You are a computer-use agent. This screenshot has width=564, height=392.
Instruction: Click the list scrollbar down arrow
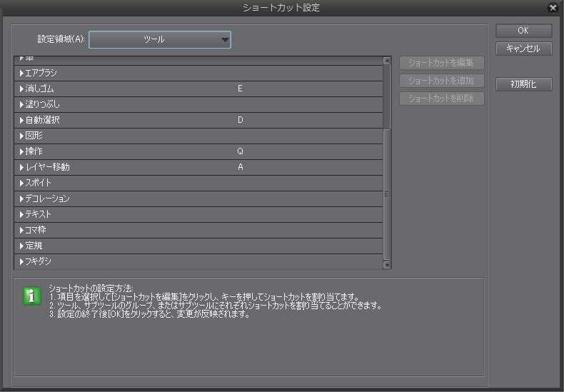click(387, 265)
